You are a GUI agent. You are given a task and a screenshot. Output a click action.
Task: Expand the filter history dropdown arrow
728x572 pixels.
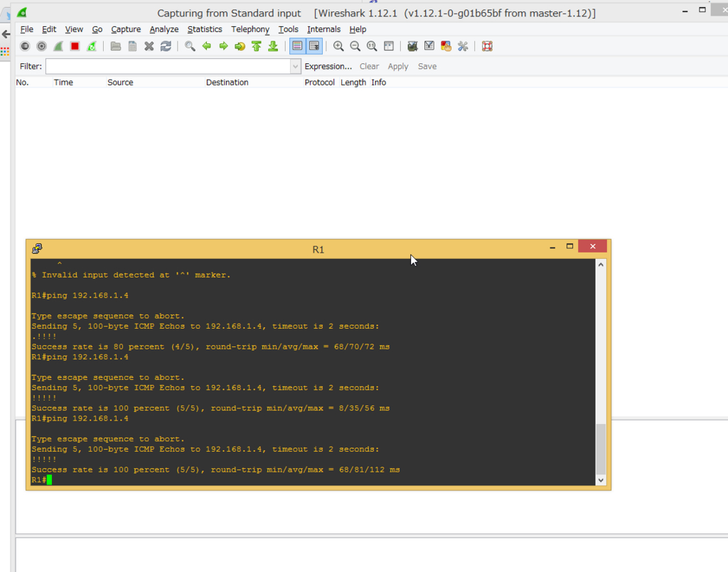pos(295,66)
